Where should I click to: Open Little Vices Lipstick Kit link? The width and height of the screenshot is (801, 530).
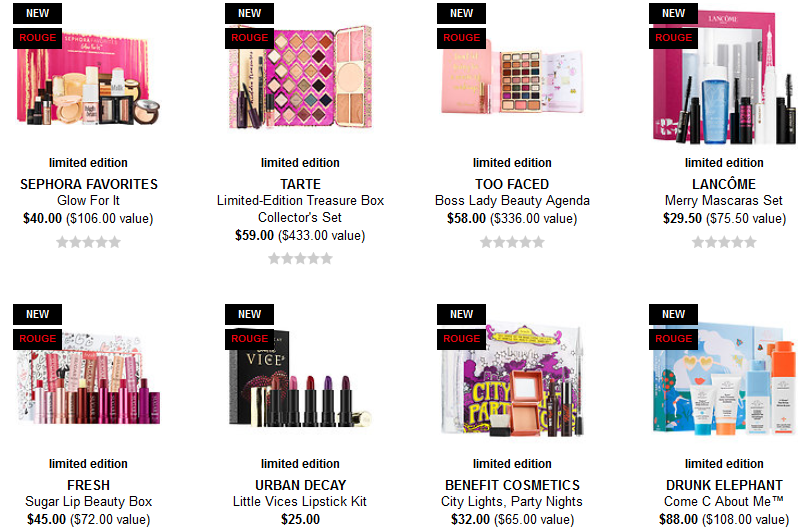click(x=300, y=501)
